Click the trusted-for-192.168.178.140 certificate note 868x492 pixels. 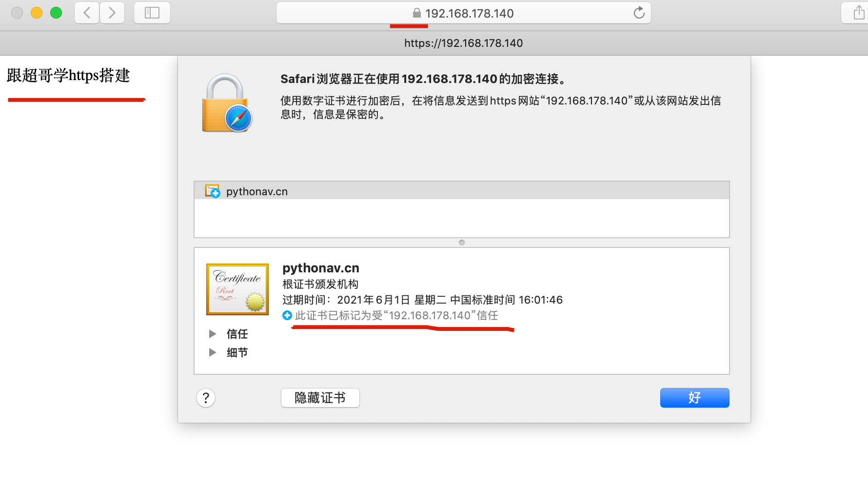(x=396, y=315)
